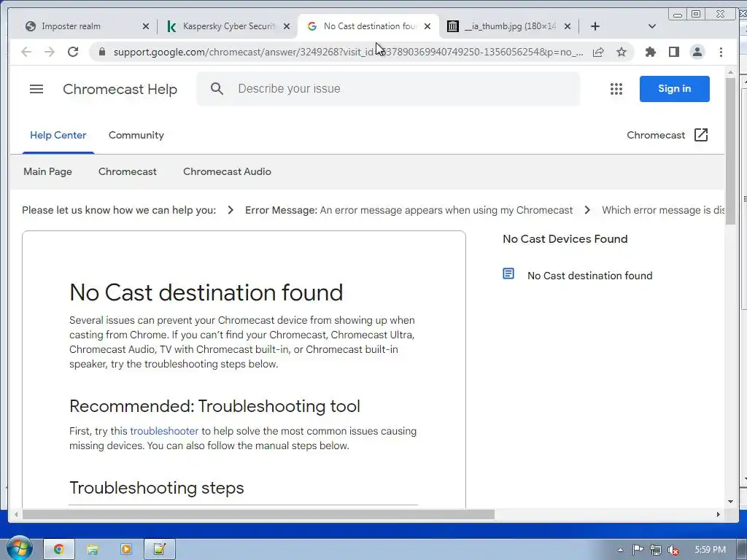
Task: Click the network tray icon
Action: coord(656,550)
